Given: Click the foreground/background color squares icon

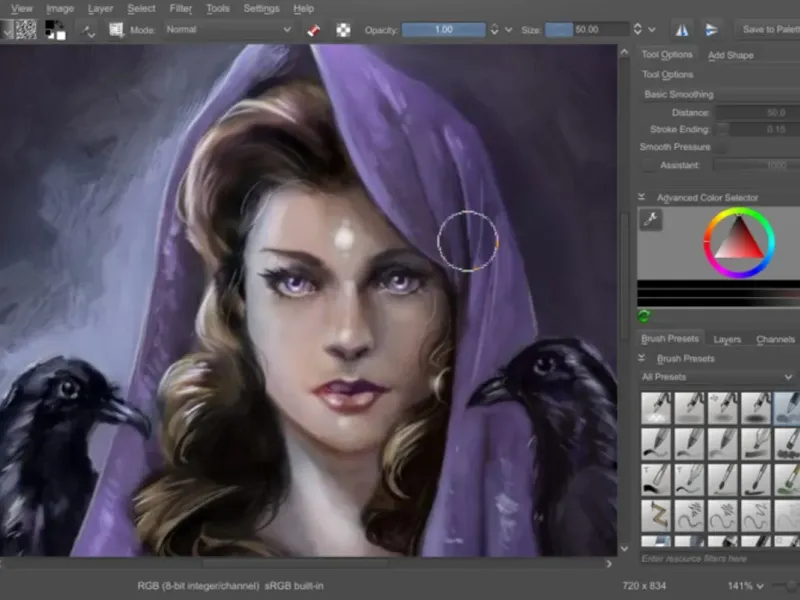Looking at the screenshot, I should 56,30.
